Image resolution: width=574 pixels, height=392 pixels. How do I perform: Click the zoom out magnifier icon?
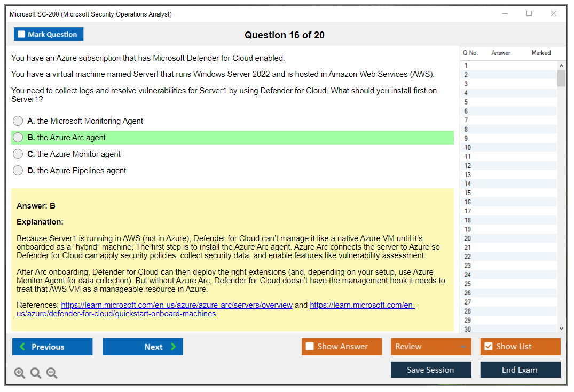coord(51,373)
